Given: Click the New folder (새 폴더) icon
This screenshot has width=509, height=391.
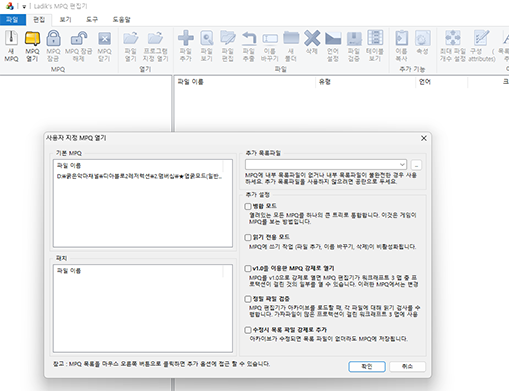Looking at the screenshot, I should click(x=291, y=38).
